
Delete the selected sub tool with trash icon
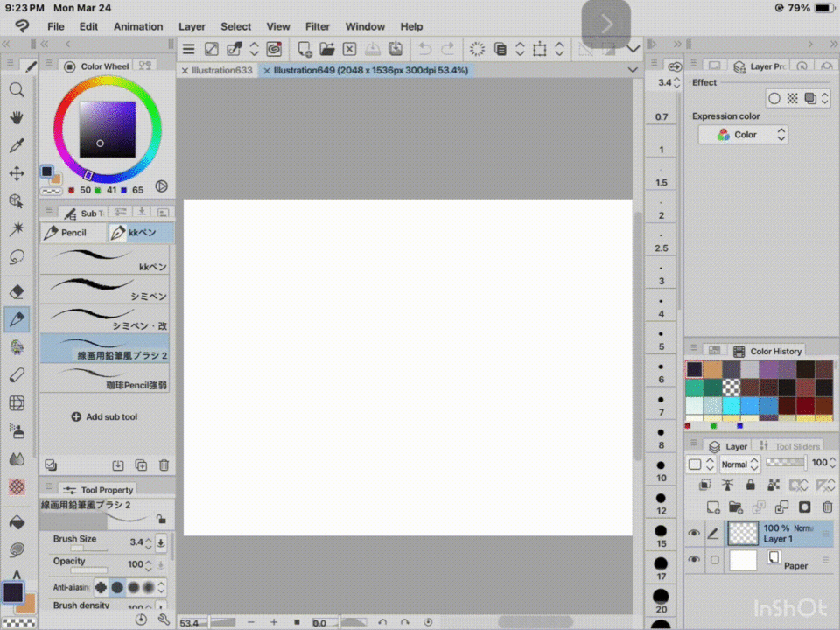[x=164, y=465]
